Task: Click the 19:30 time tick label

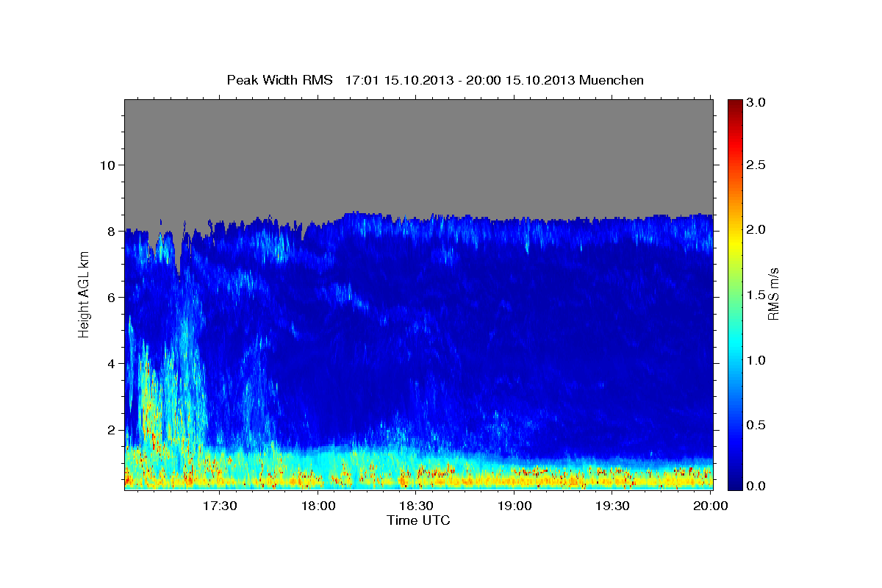Action: (612, 506)
